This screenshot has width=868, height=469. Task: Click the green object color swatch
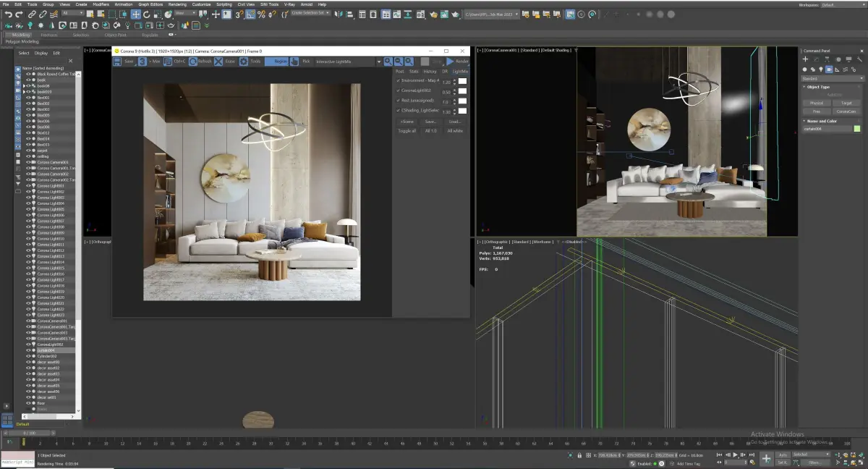(x=857, y=129)
